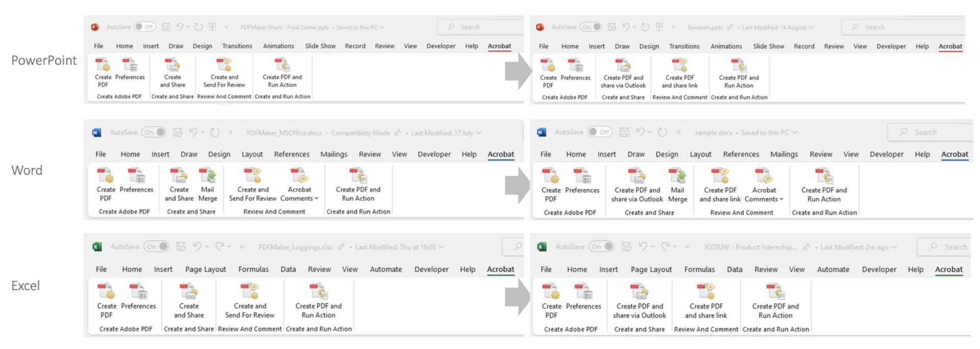
Task: Click Search box in Random.pptx window
Action: [x=902, y=27]
